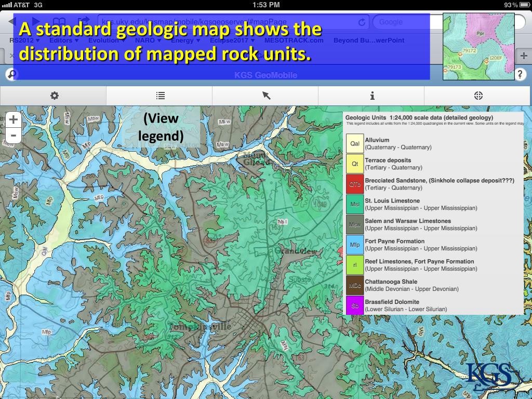532x399 pixels.
Task: Click the inset geologic map thumbnail
Action: point(478,46)
